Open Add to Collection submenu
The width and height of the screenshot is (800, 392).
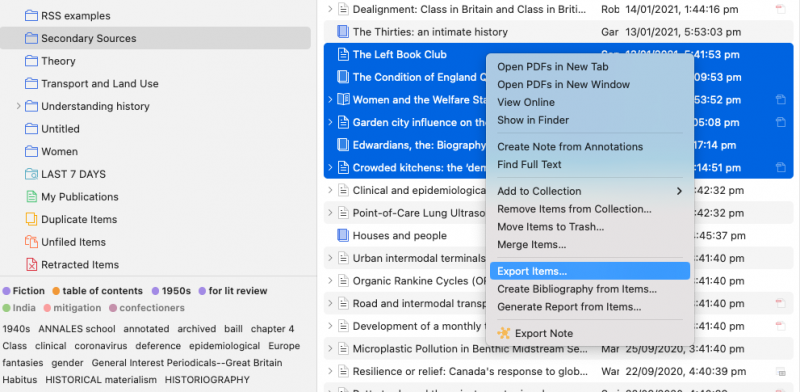589,191
